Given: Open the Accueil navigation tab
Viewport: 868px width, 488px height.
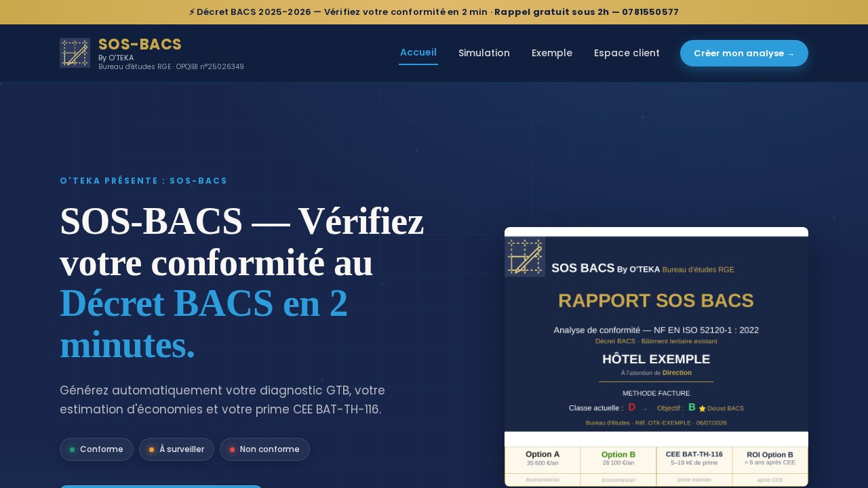Looking at the screenshot, I should click(418, 53).
